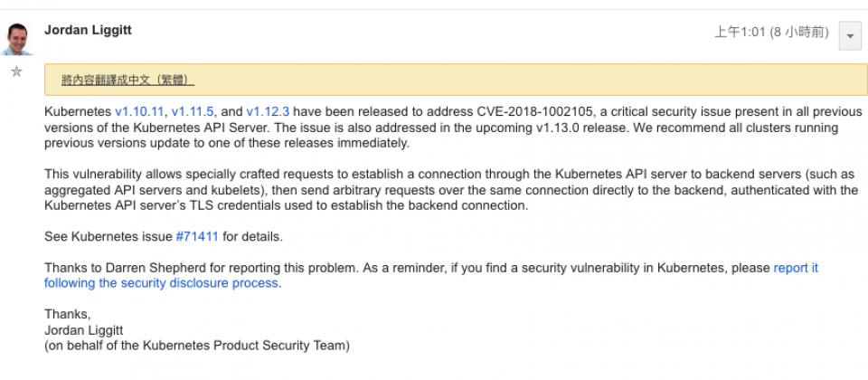Viewport: 868px width, 380px height.
Task: Click Jordan Liggitt's profile photo
Action: 17,39
